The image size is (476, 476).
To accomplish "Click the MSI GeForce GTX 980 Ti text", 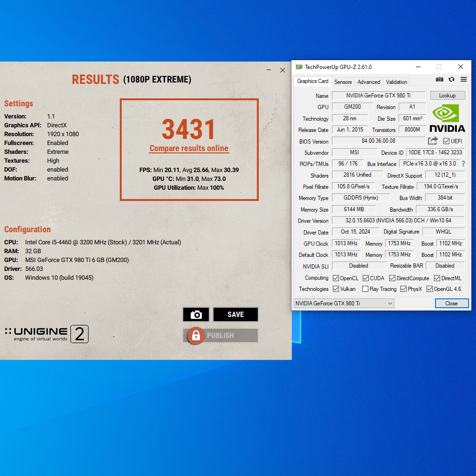I will click(77, 260).
